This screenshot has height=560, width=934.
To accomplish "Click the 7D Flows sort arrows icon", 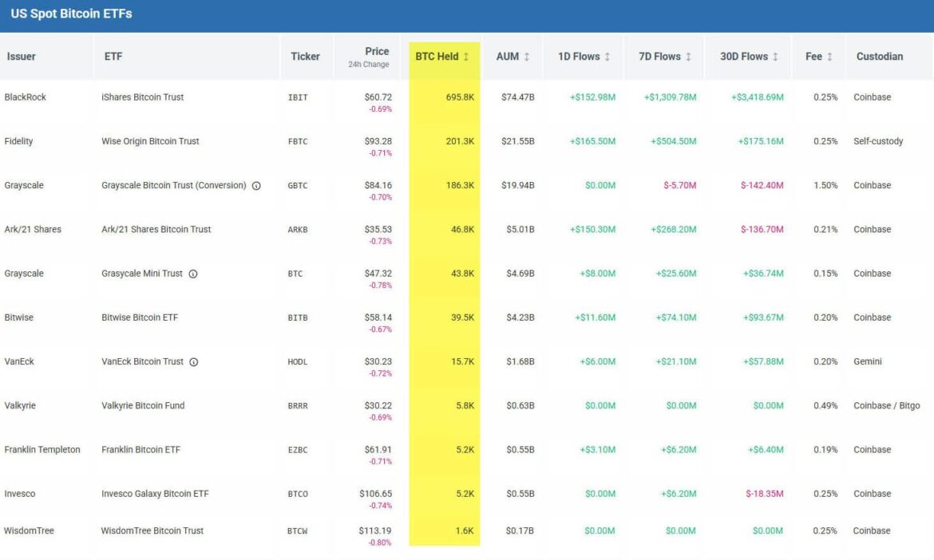I will [x=688, y=57].
